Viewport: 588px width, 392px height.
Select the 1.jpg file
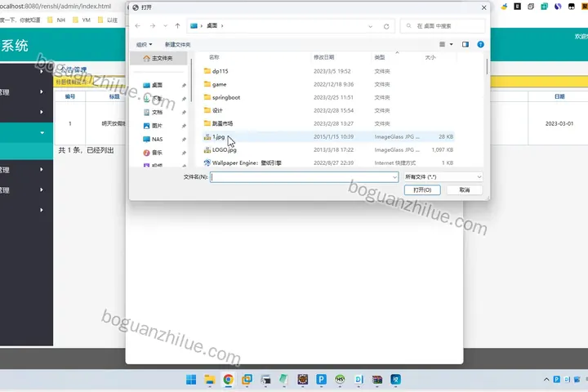328,136
